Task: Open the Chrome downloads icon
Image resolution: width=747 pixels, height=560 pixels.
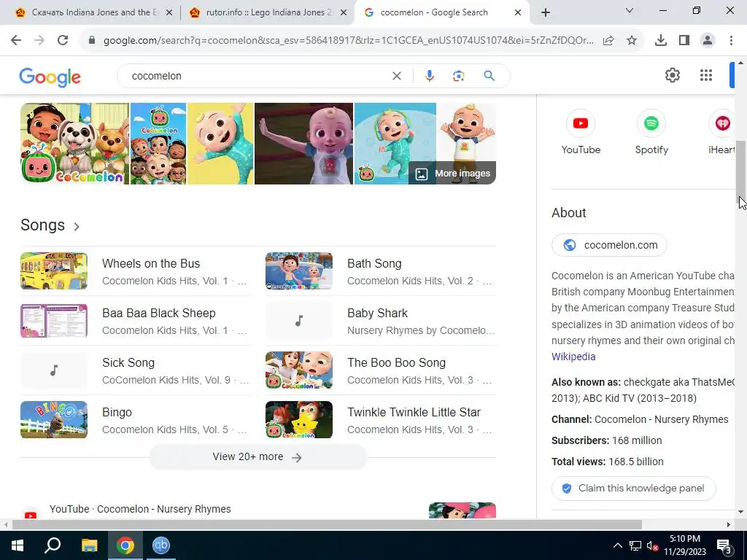Action: click(x=661, y=41)
